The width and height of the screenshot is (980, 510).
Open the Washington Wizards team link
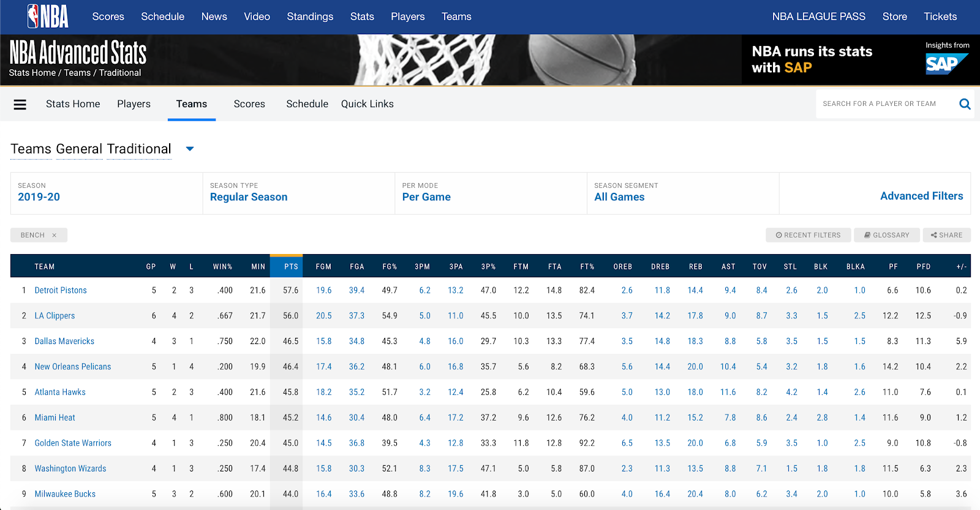click(x=70, y=469)
